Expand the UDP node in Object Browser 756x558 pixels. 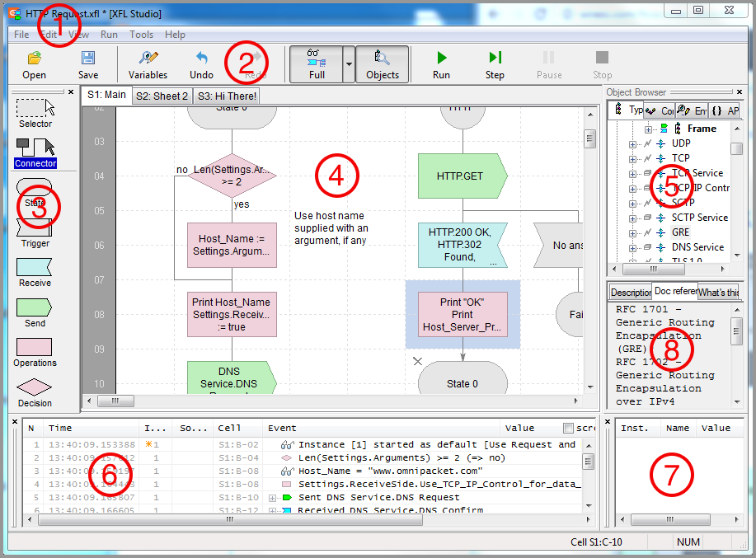coord(633,143)
